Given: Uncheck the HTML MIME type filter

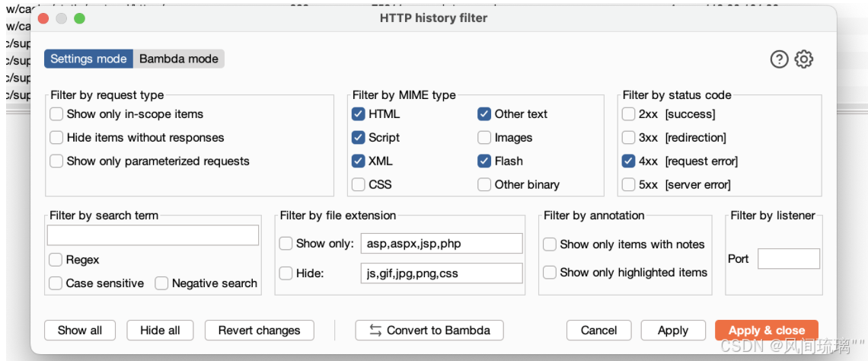Looking at the screenshot, I should pyautogui.click(x=359, y=114).
